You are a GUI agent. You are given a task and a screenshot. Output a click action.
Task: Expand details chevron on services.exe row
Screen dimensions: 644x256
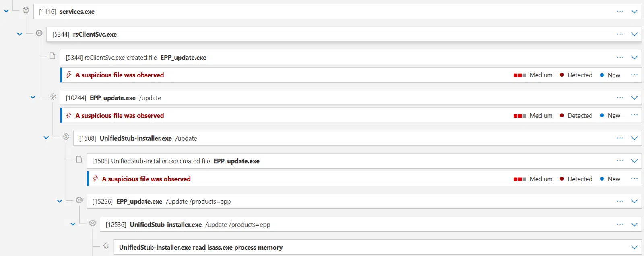pos(634,12)
